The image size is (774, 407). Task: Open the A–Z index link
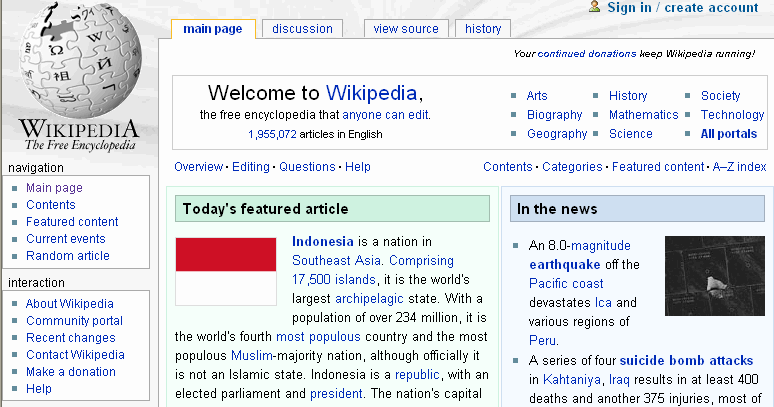(x=739, y=167)
